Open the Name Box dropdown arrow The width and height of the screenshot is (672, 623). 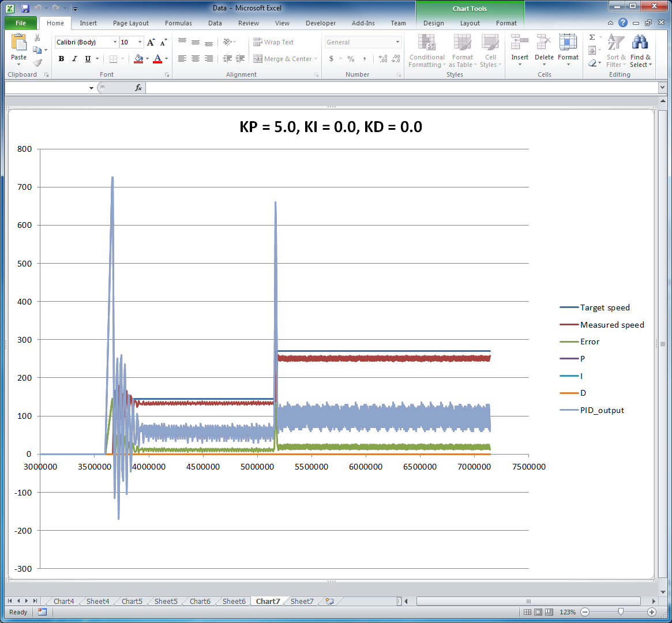(91, 88)
